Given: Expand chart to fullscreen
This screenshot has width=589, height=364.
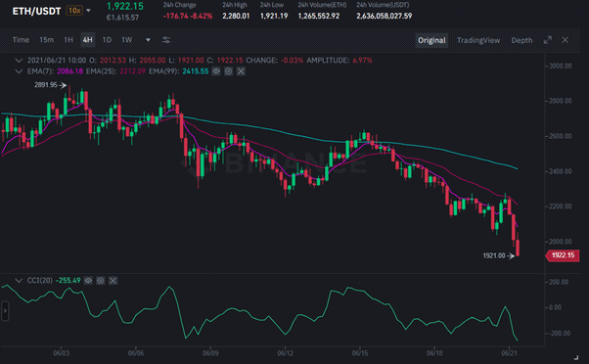Looking at the screenshot, I should (548, 40).
